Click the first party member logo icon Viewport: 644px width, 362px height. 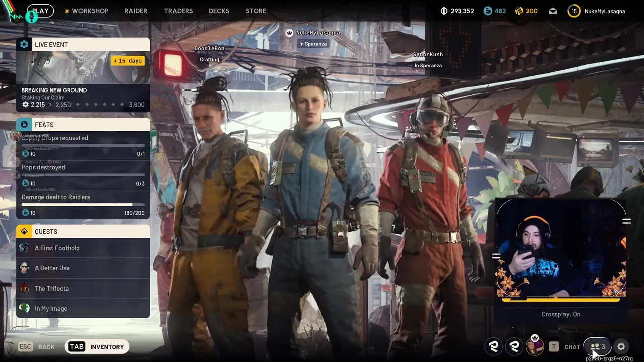point(494,346)
